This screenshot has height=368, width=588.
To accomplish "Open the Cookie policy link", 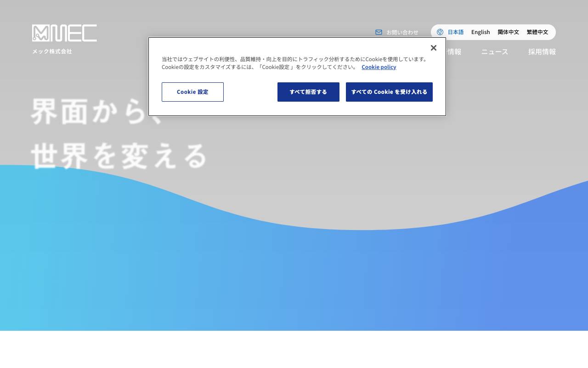I will click(379, 67).
